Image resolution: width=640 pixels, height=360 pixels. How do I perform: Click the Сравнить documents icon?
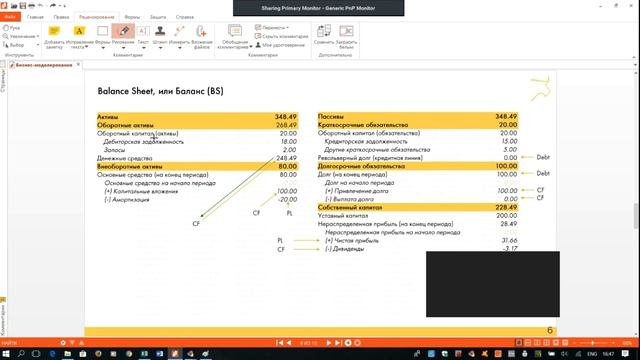click(324, 31)
